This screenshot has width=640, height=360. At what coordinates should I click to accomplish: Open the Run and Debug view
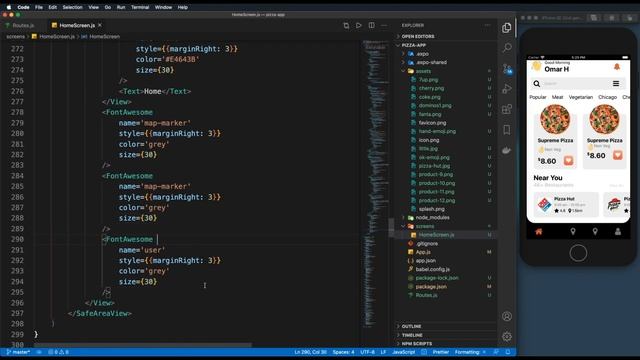507,89
